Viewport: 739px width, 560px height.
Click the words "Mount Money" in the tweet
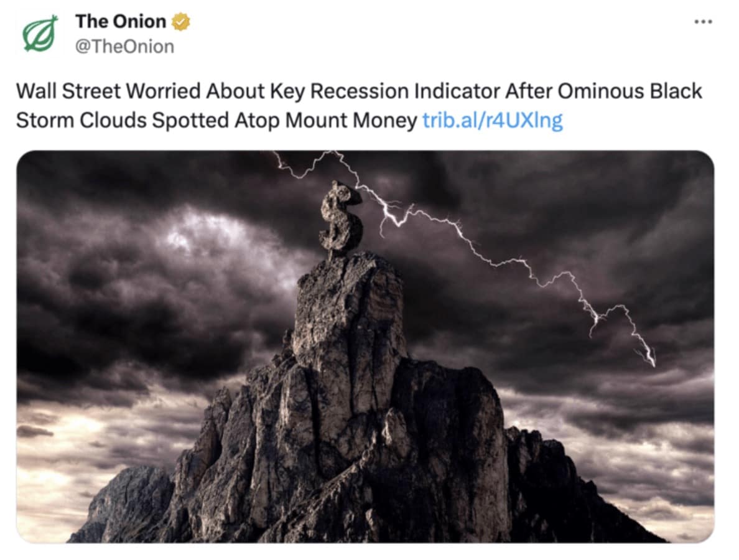(x=351, y=120)
